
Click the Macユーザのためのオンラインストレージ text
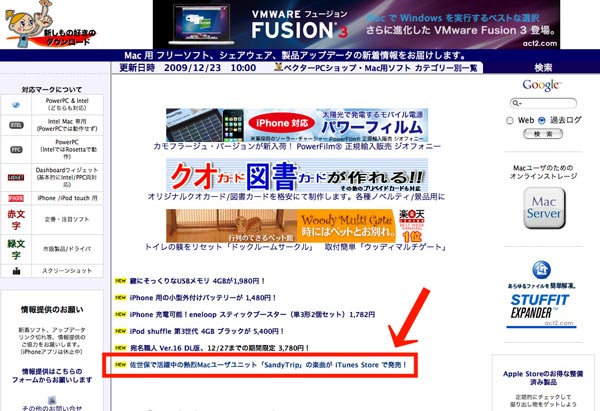click(543, 172)
